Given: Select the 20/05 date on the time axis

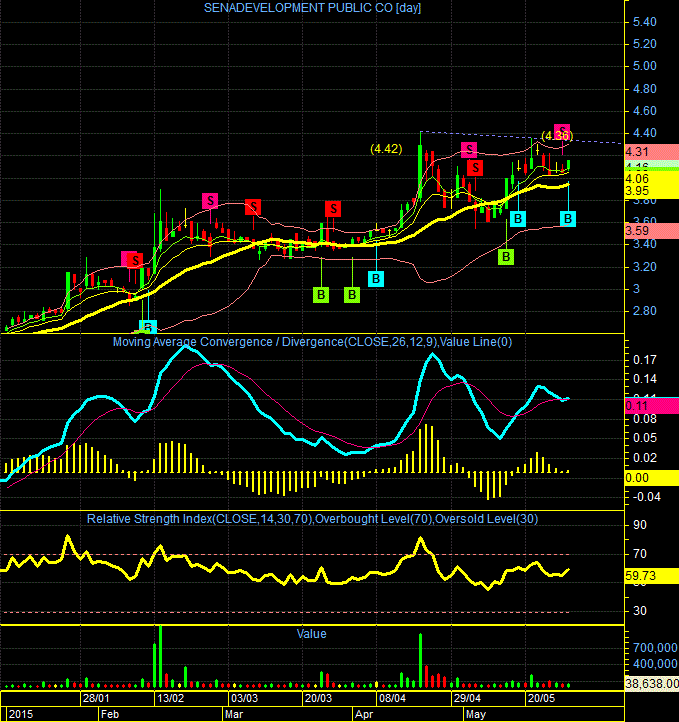Looking at the screenshot, I should tap(542, 698).
